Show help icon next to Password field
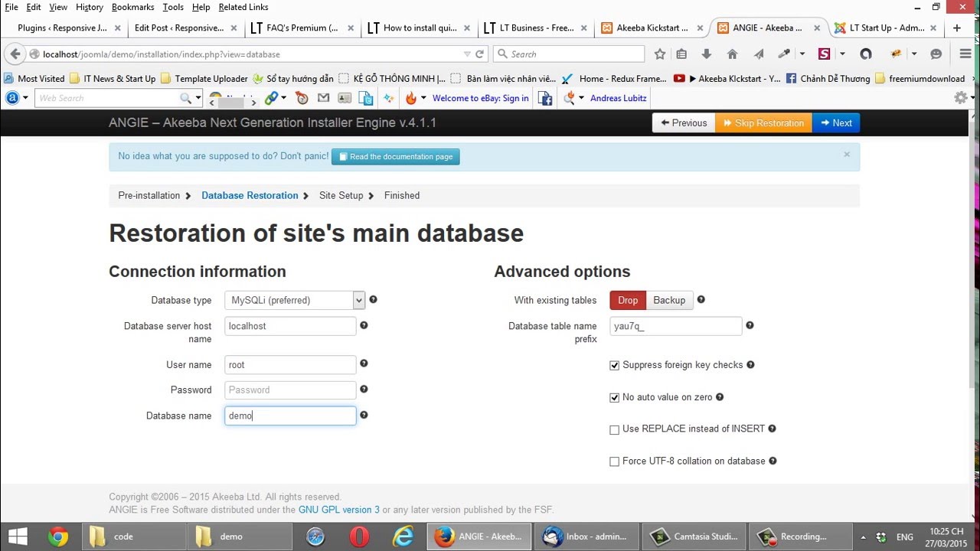980x551 pixels. 364,389
